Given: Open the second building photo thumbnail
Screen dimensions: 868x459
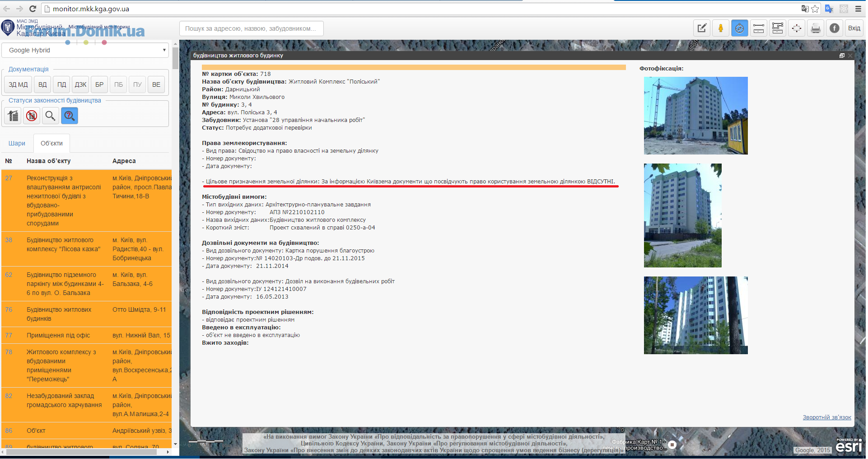Looking at the screenshot, I should (682, 215).
